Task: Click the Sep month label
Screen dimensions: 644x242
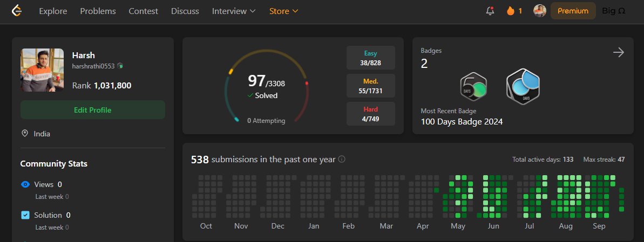Action: [599, 226]
